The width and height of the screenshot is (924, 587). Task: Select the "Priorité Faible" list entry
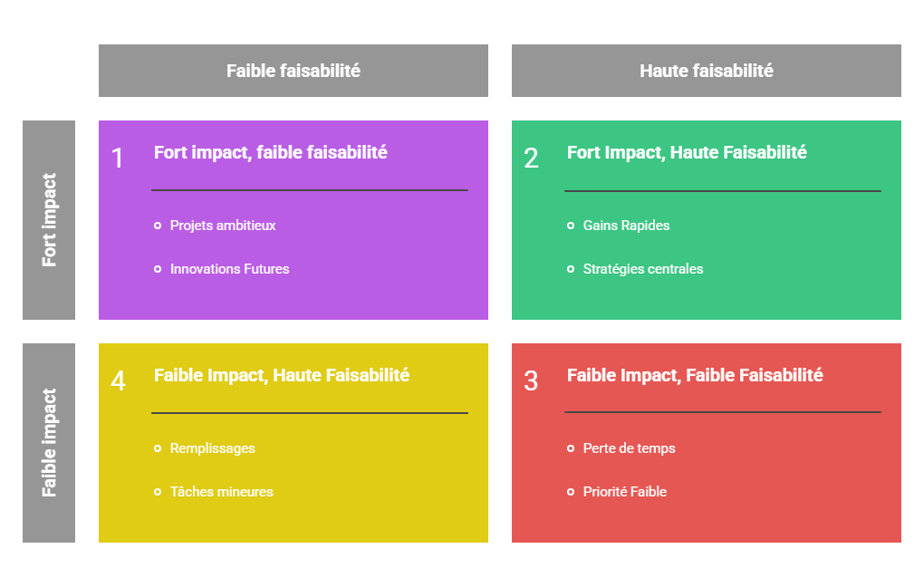(624, 492)
